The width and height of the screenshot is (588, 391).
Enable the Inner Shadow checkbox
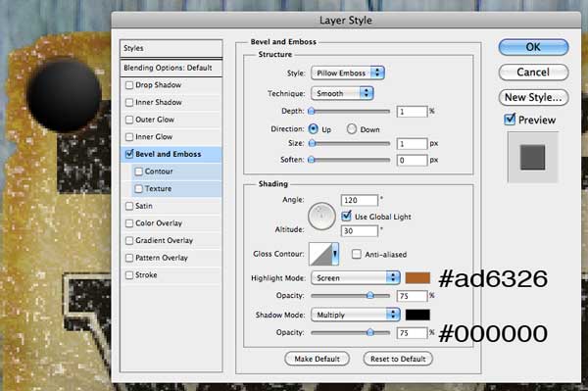pyautogui.click(x=129, y=102)
